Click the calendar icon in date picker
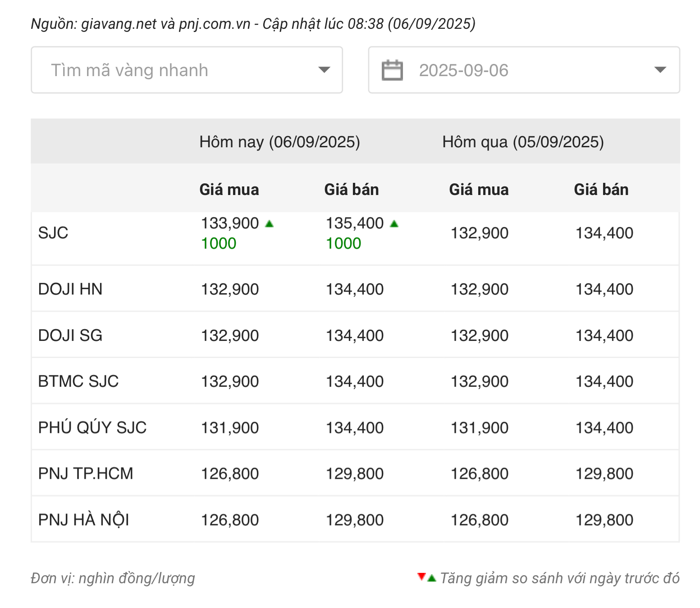 (x=392, y=70)
